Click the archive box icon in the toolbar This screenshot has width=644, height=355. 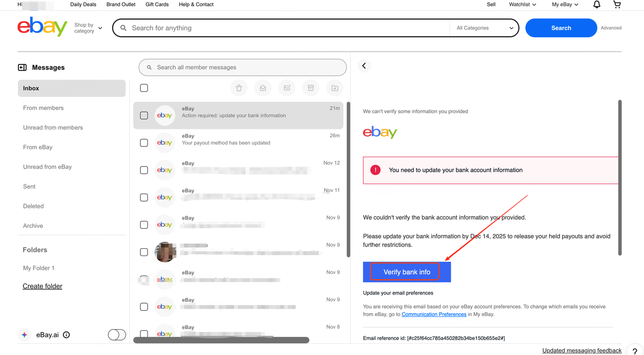pos(311,88)
